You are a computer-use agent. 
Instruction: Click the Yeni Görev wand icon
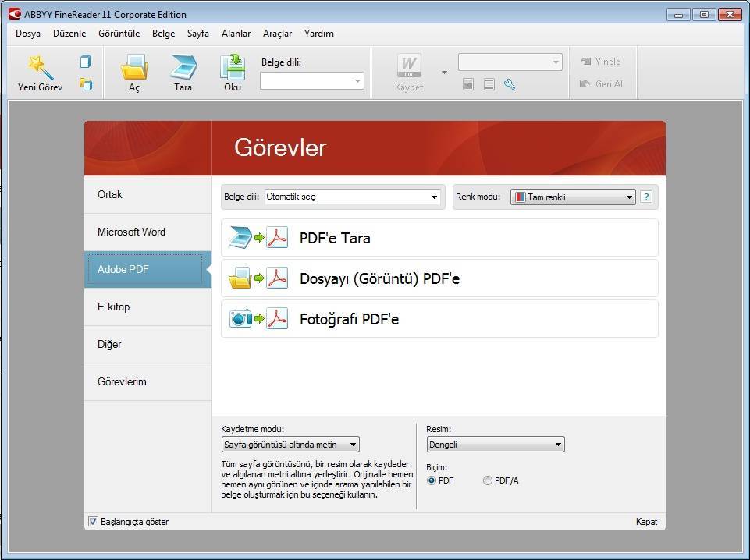(40, 67)
